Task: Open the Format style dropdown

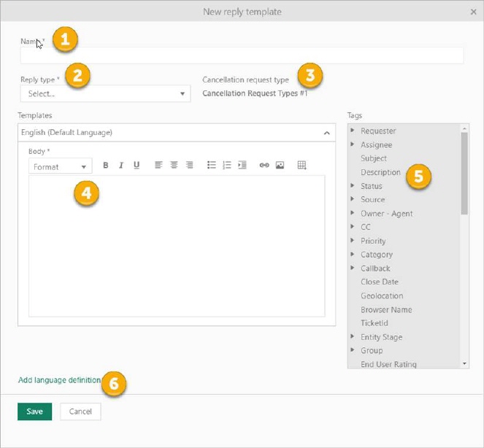Action: coord(60,166)
